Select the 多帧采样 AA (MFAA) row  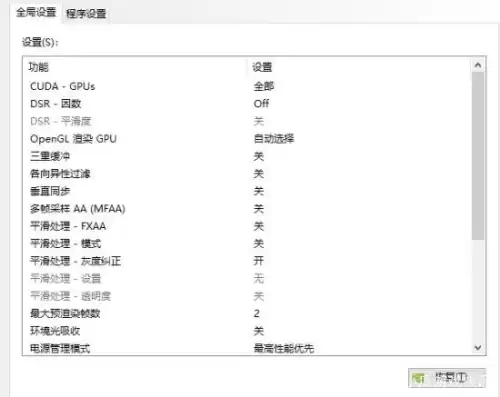coord(247,209)
